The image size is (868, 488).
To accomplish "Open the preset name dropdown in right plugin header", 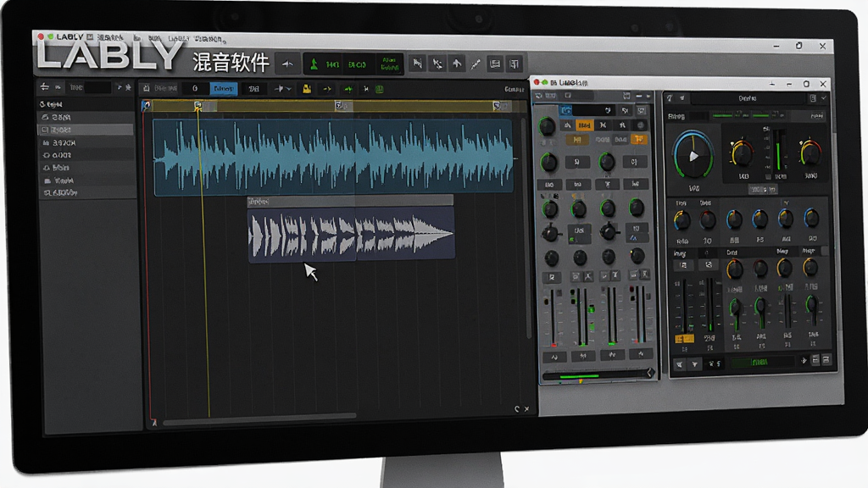I will coord(748,98).
